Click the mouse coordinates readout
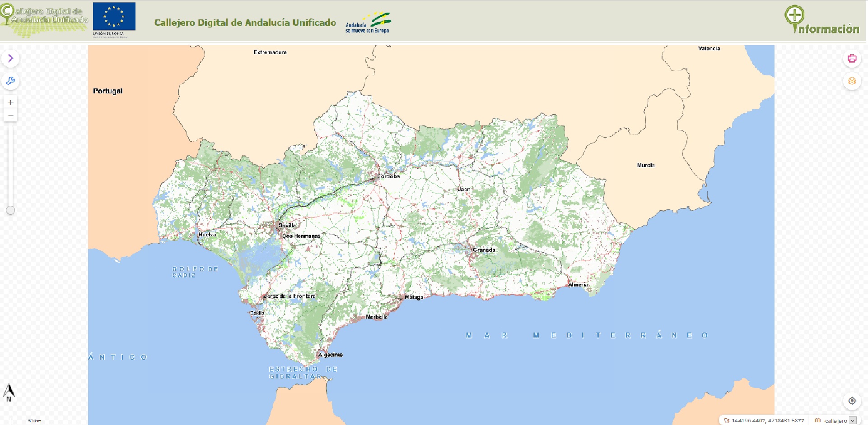 click(x=767, y=420)
